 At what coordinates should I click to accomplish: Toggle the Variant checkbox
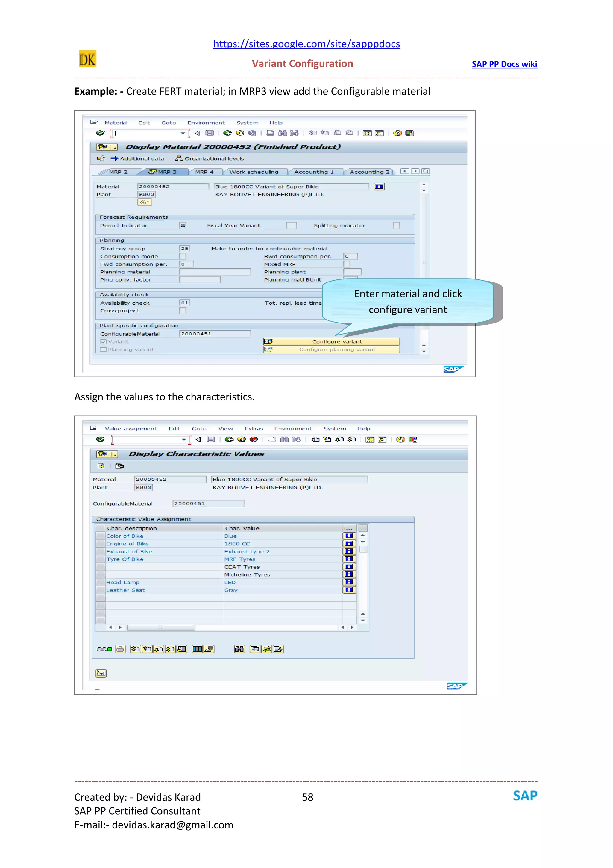click(x=103, y=342)
